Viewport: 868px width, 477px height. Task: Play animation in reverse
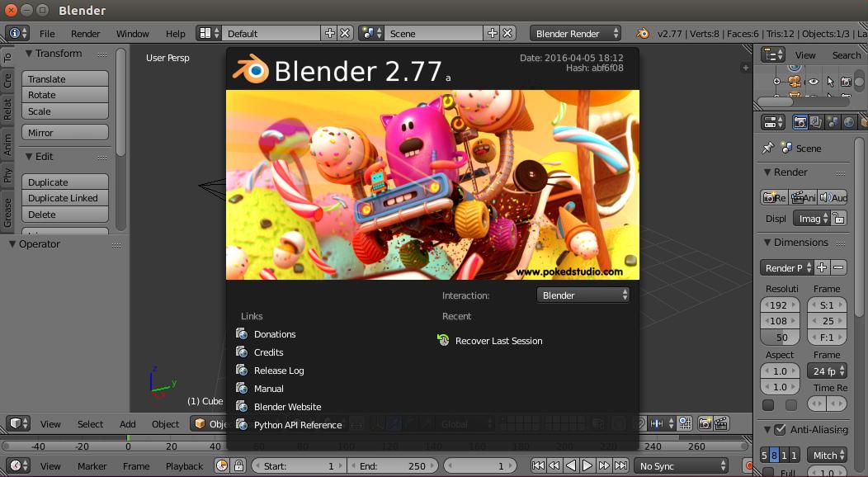point(571,466)
